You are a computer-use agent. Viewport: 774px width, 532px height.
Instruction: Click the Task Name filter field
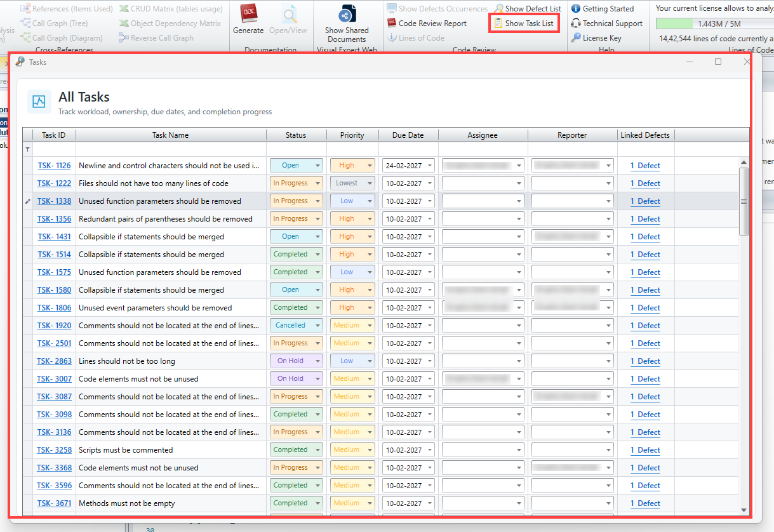point(171,149)
